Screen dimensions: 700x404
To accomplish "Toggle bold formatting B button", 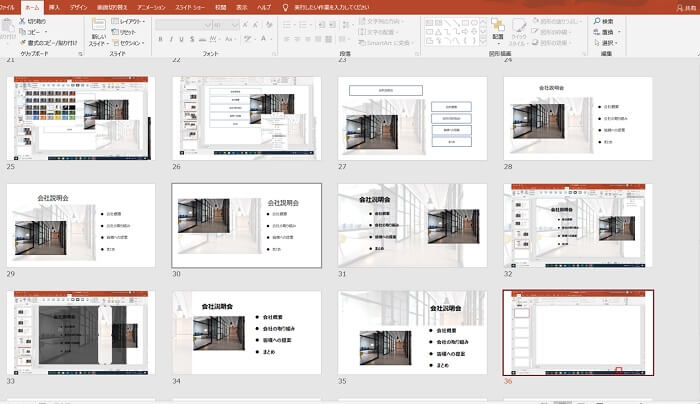I will pyautogui.click(x=161, y=40).
